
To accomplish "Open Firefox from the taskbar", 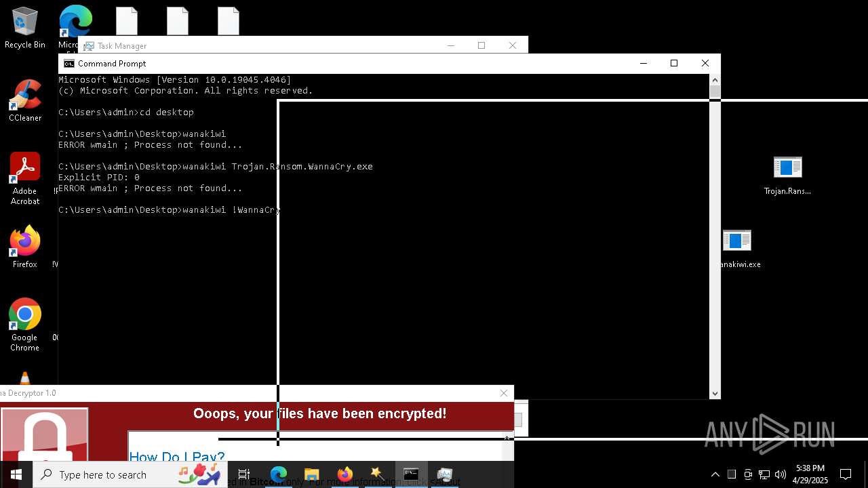I will coord(345,474).
